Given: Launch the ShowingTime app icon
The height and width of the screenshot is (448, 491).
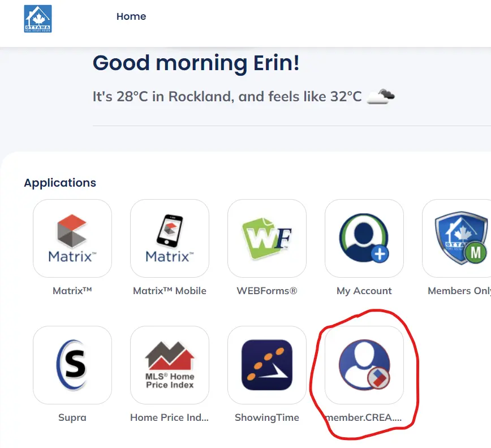Looking at the screenshot, I should coord(267,365).
